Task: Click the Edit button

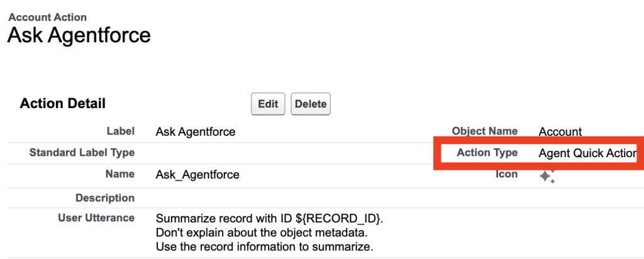Action: click(x=268, y=104)
